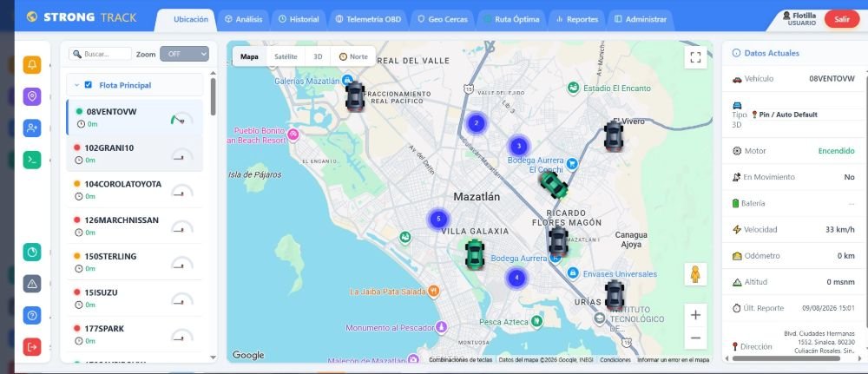Zoom out on the map with minus button
The image size is (868, 374).
696,338
